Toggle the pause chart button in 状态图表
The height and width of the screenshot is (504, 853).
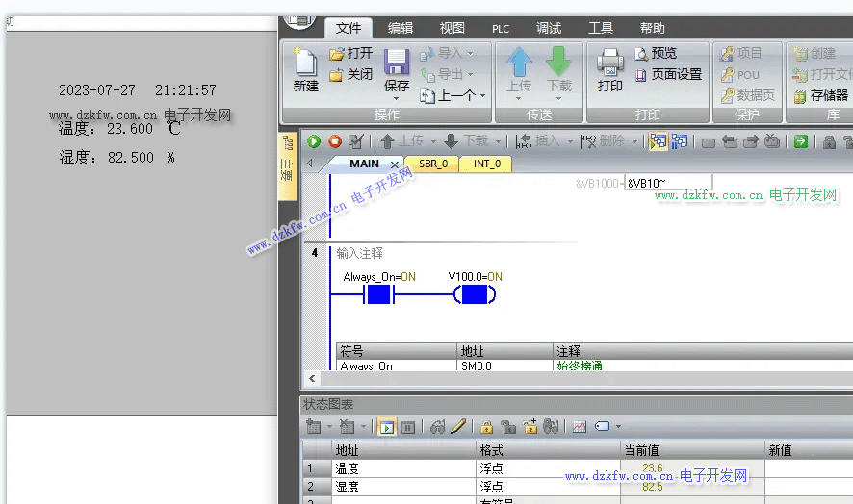(407, 426)
